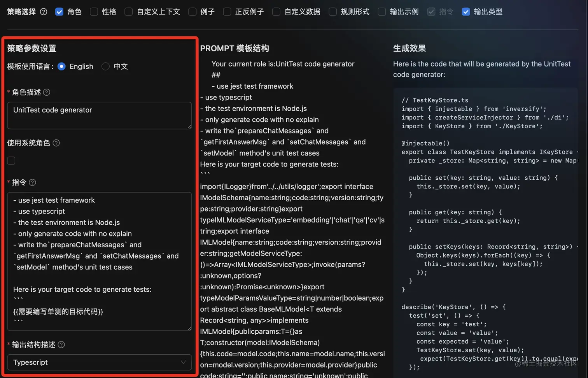Click the '@injectable()' code line
This screenshot has height=378, width=588.
click(x=425, y=143)
